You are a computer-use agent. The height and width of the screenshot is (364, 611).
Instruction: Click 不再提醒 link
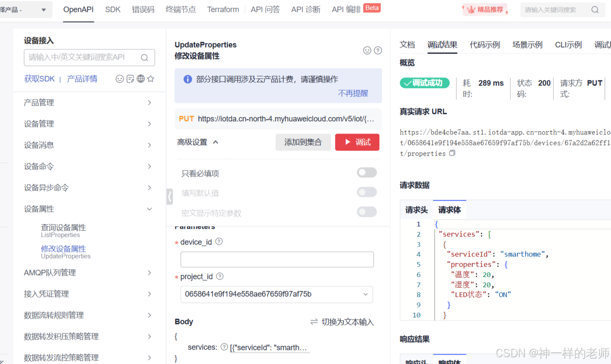click(353, 94)
